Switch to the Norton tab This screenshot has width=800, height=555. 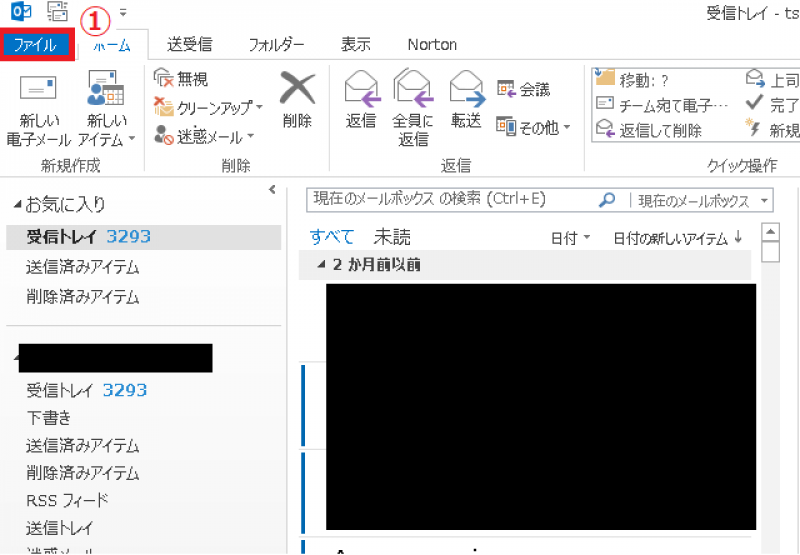[432, 45]
